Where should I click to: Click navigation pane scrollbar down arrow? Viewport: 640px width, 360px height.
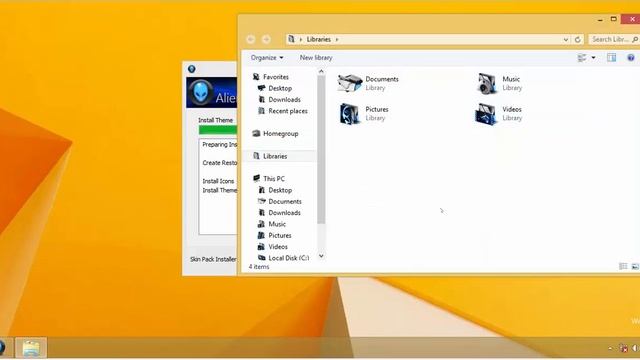pos(321,256)
